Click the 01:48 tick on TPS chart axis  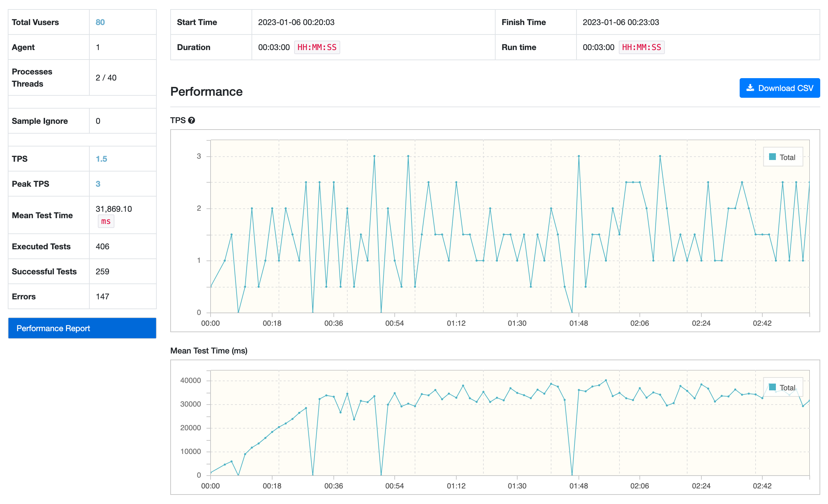(x=579, y=323)
